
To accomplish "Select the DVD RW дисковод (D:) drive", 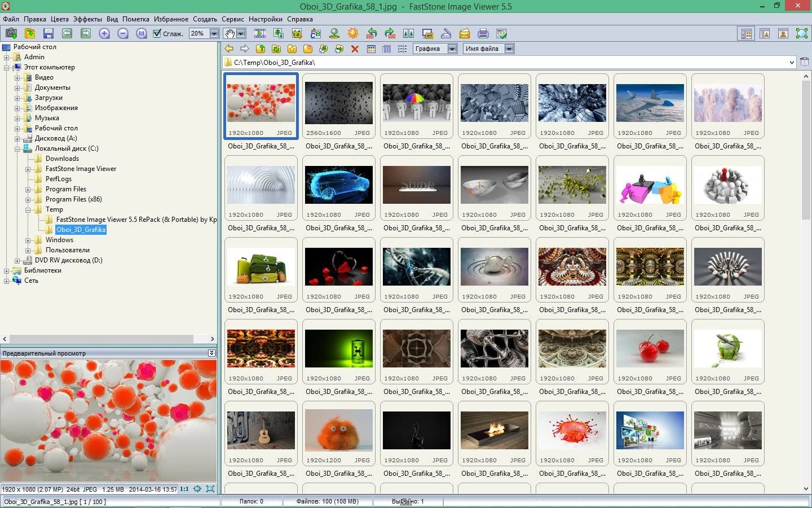I will (x=68, y=260).
